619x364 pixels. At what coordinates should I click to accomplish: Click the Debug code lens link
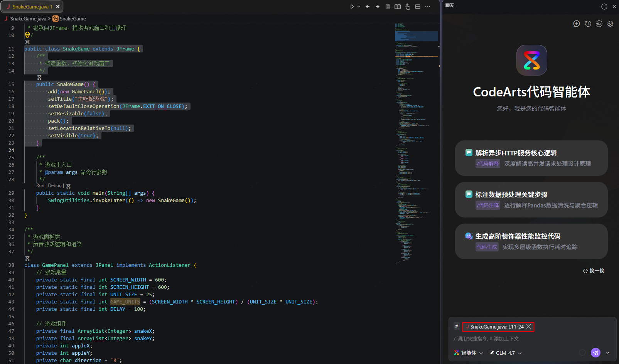[x=55, y=185]
